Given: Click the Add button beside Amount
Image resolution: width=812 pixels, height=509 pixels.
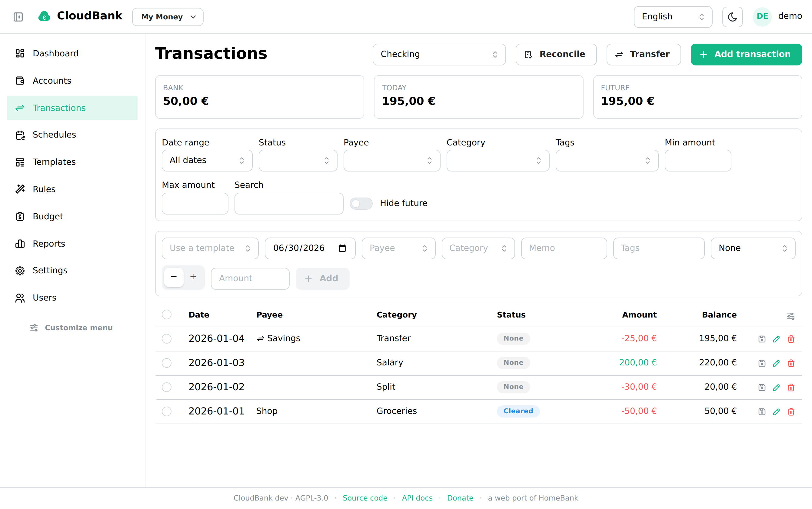Looking at the screenshot, I should (322, 279).
